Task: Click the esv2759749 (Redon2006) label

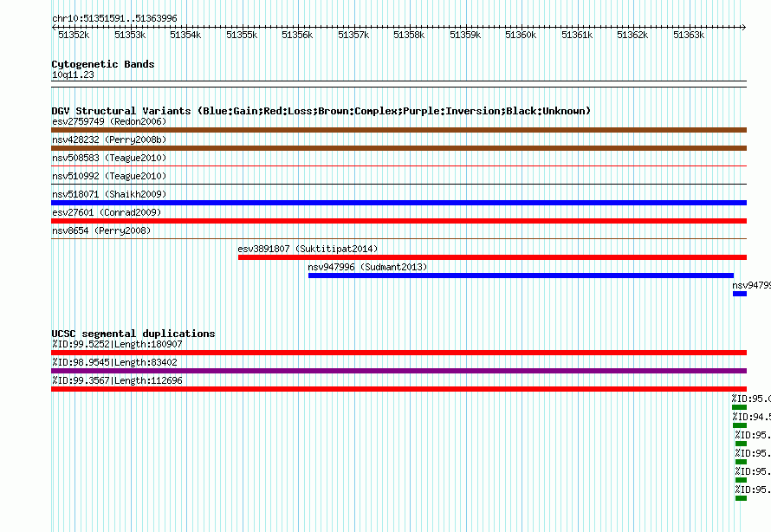Action: pos(109,121)
